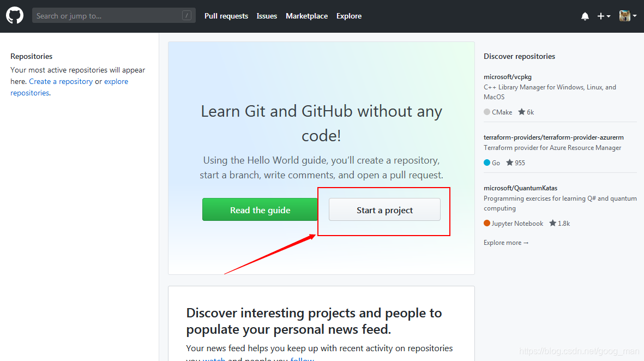Click 'Discover interesting projects and people' heading
The width and height of the screenshot is (644, 361).
[x=314, y=321]
